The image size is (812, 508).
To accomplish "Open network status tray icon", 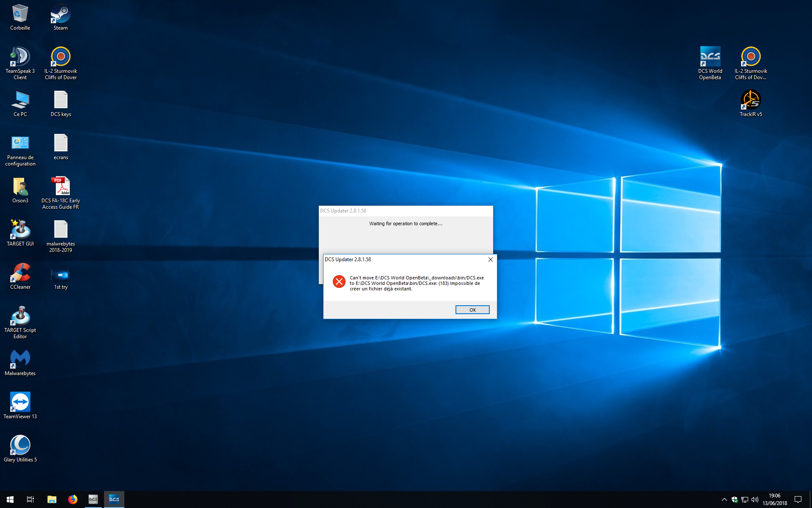I will pyautogui.click(x=745, y=500).
